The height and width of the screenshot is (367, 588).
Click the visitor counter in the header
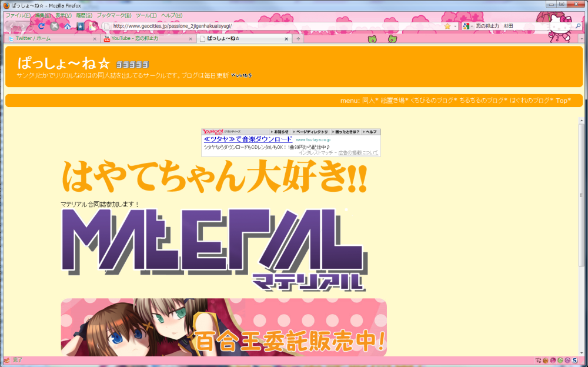[132, 65]
